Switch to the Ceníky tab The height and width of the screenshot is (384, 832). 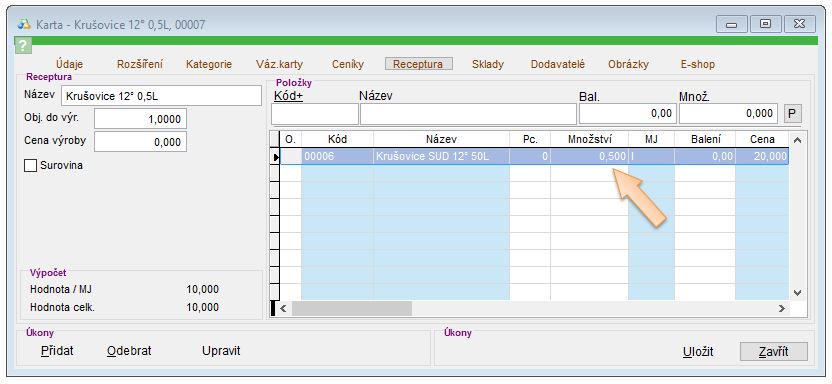[x=348, y=64]
